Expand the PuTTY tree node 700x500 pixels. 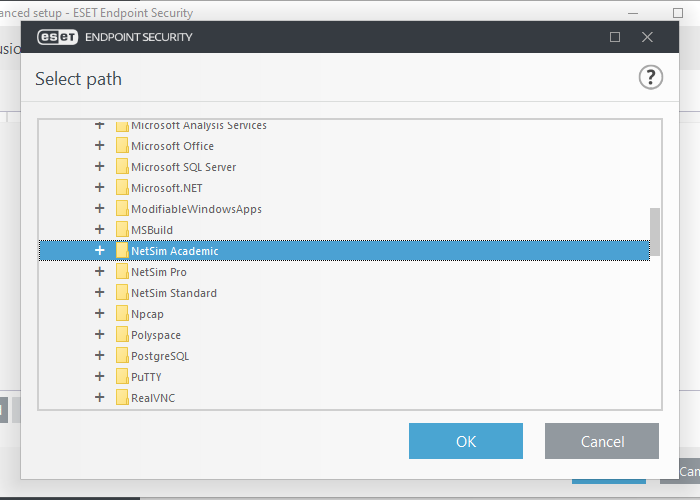tap(100, 376)
